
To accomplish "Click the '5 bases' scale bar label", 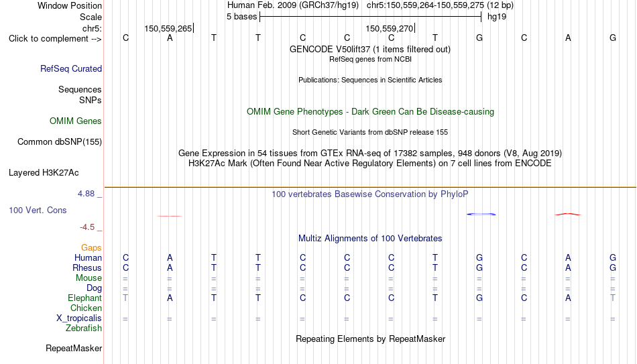I will click(241, 17).
